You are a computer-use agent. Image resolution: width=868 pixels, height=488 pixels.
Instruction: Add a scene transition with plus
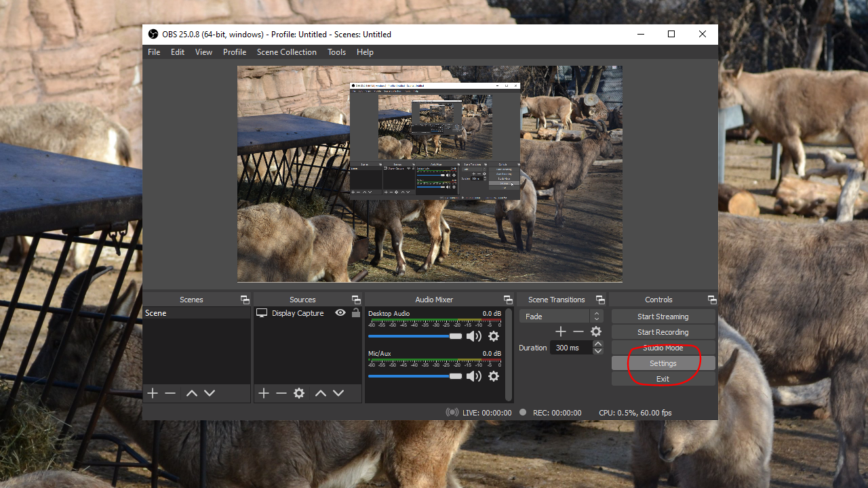click(561, 331)
